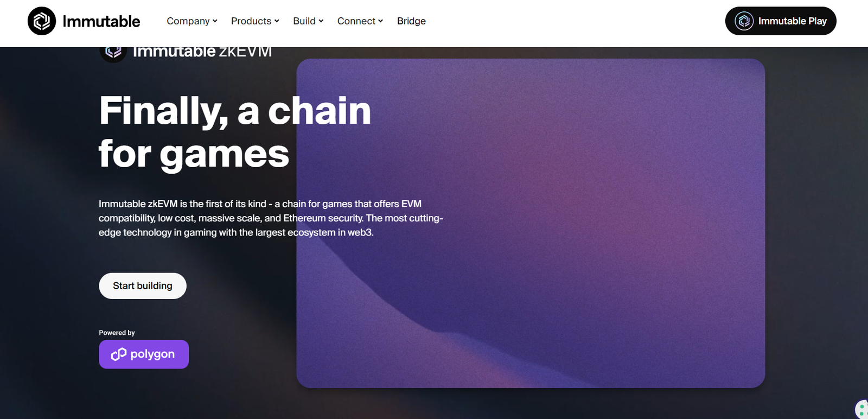Expand the chevron next to Company

point(215,21)
